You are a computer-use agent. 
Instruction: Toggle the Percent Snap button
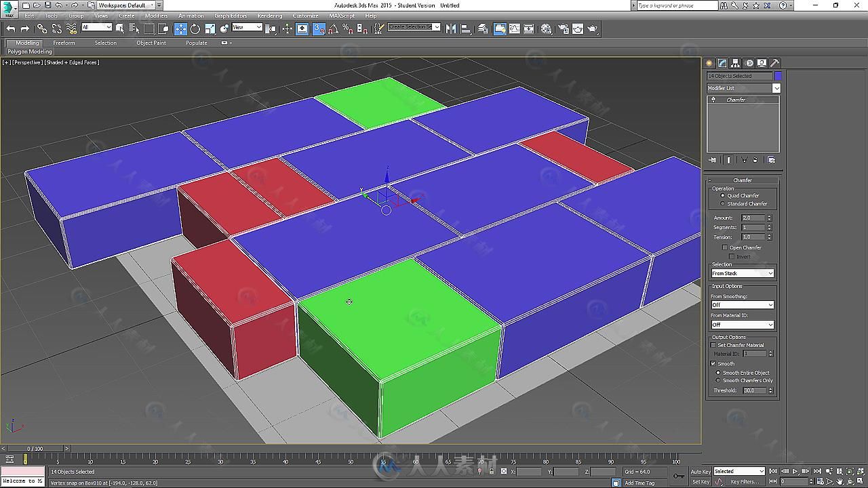pyautogui.click(x=347, y=28)
